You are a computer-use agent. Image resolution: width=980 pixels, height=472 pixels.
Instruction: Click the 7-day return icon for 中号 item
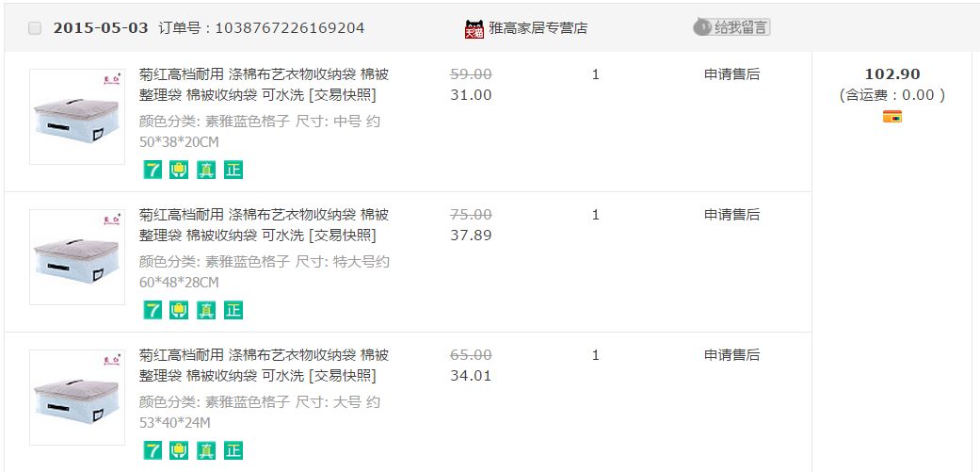153,170
